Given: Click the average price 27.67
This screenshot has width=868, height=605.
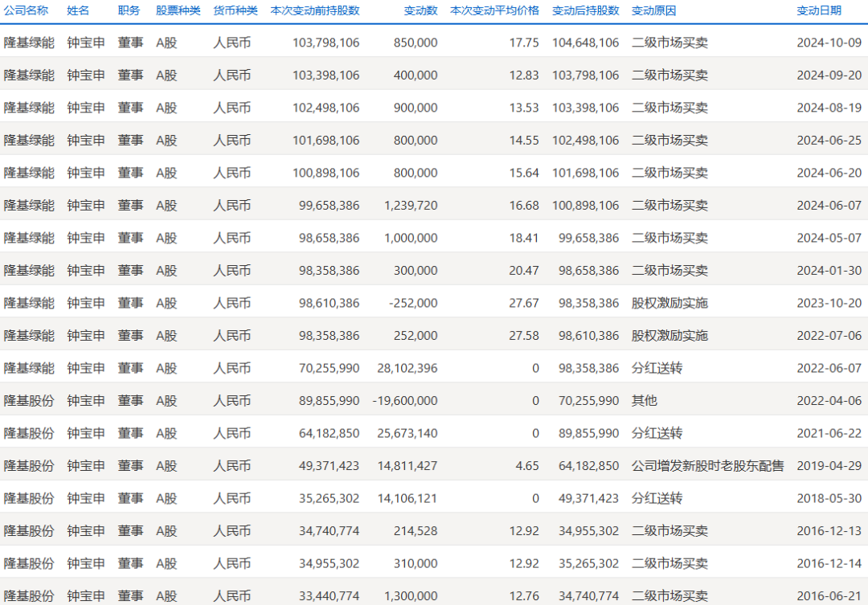Looking at the screenshot, I should click(524, 304).
